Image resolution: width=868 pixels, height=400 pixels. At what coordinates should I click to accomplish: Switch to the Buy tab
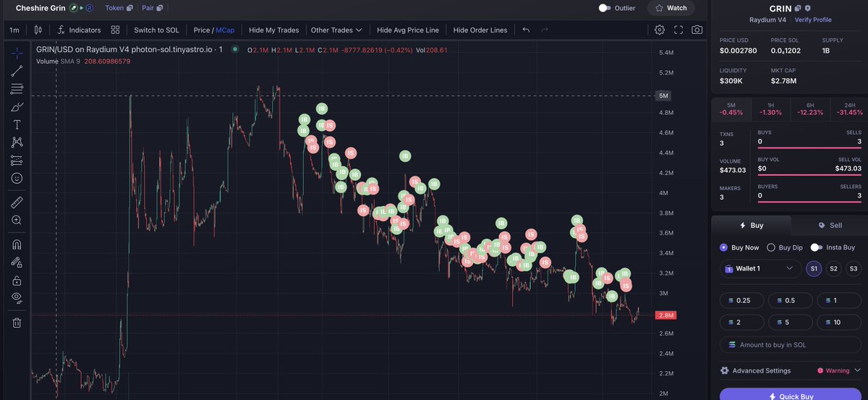(750, 225)
